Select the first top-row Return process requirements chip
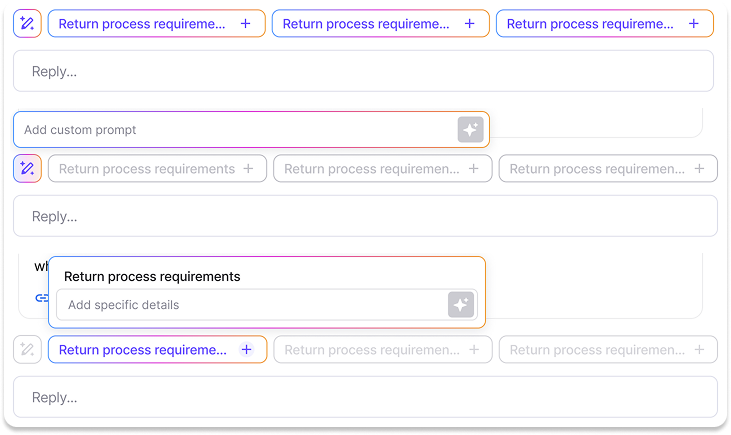This screenshot has height=435, width=731. pos(142,24)
